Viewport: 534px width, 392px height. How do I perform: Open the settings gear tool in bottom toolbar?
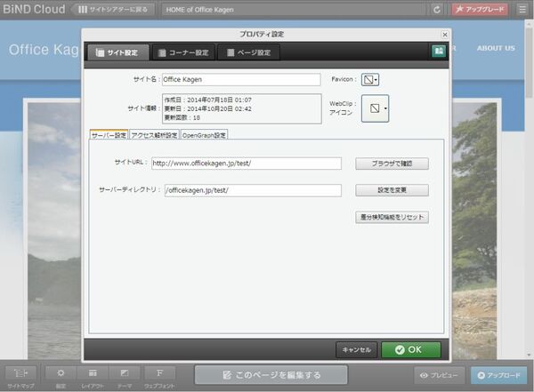coord(61,378)
